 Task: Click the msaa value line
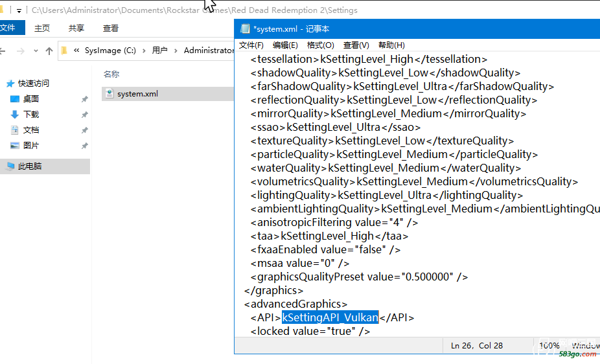click(x=300, y=263)
